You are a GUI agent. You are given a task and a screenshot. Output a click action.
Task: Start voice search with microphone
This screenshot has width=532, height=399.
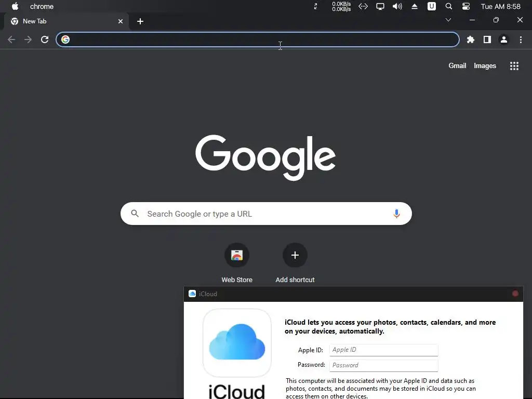[396, 214]
